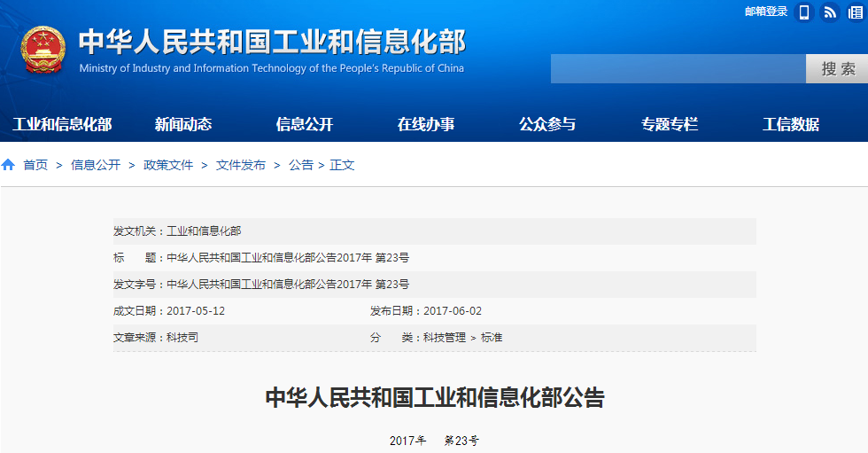
Task: Open 在线办事 navigation menu
Action: click(x=426, y=124)
